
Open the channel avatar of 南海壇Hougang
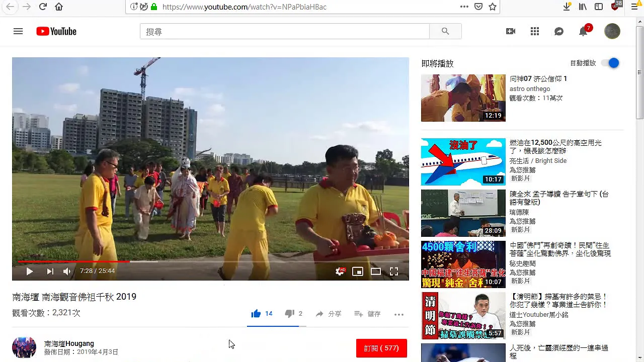(24, 347)
